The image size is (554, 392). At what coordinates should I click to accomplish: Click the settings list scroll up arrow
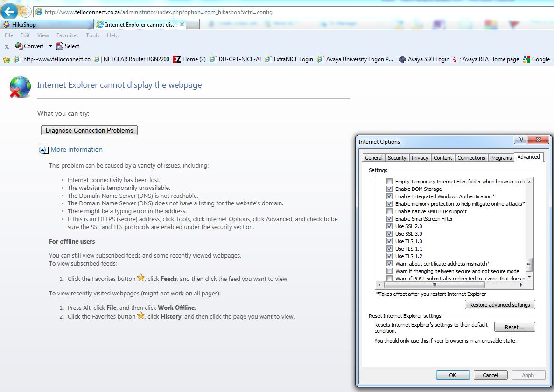(529, 182)
